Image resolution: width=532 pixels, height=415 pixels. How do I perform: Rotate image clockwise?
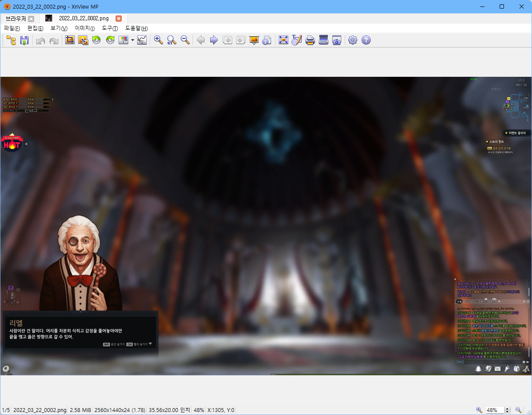tap(110, 40)
